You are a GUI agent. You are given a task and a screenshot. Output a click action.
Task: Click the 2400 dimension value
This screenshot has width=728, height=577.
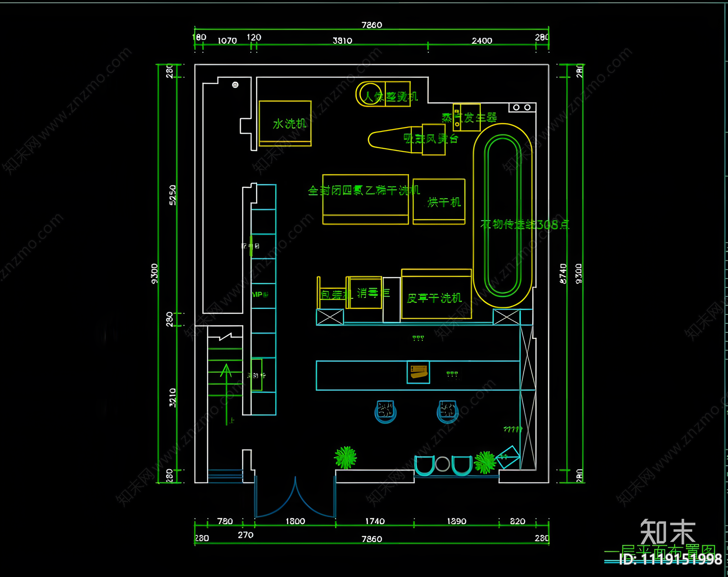482,40
